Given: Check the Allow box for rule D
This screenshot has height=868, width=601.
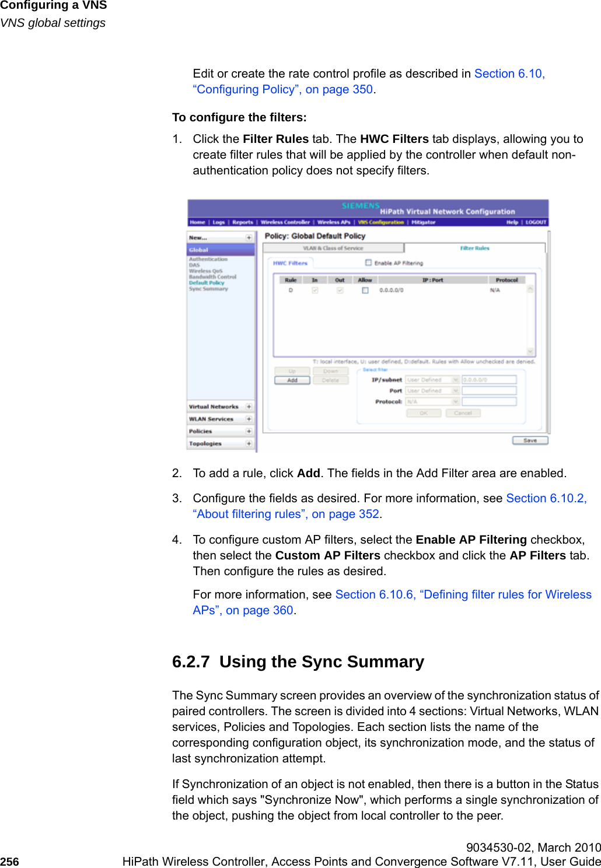Looking at the screenshot, I should tap(365, 290).
